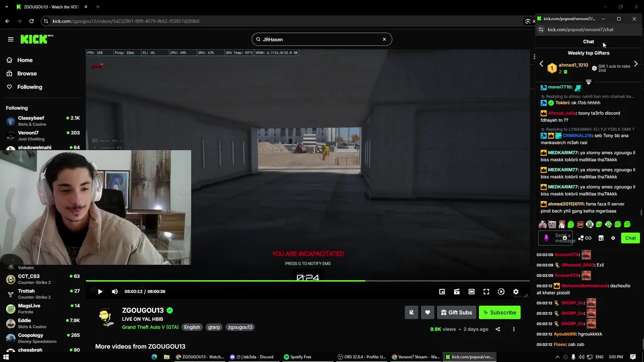Play the paused VOD video
Screen dimensions: 644x362
[100, 292]
